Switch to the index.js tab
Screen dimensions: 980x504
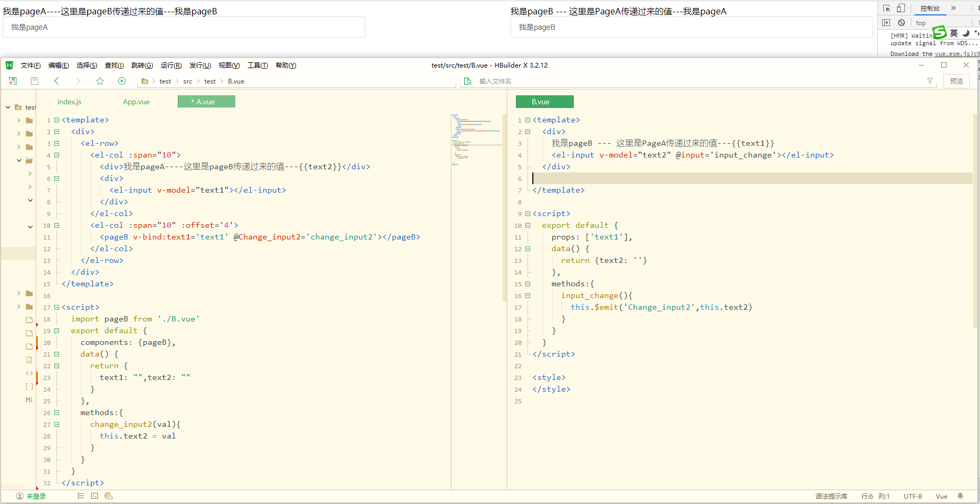tap(69, 102)
